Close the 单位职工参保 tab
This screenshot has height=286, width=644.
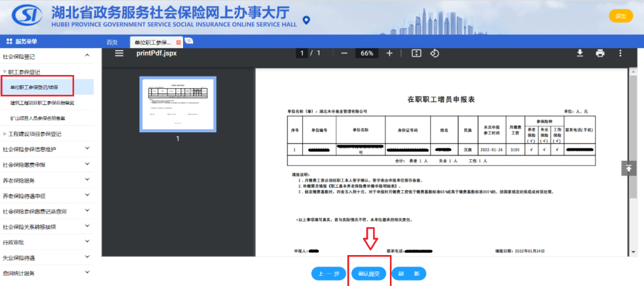[x=179, y=43]
